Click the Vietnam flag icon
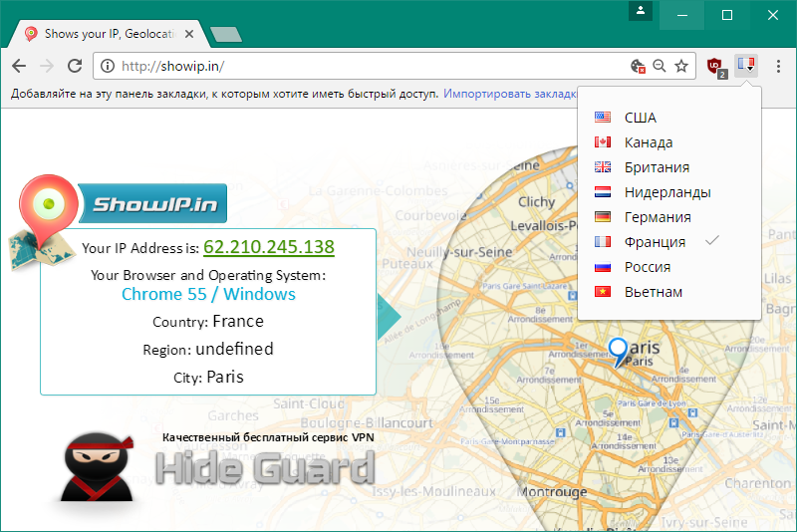 coord(603,291)
